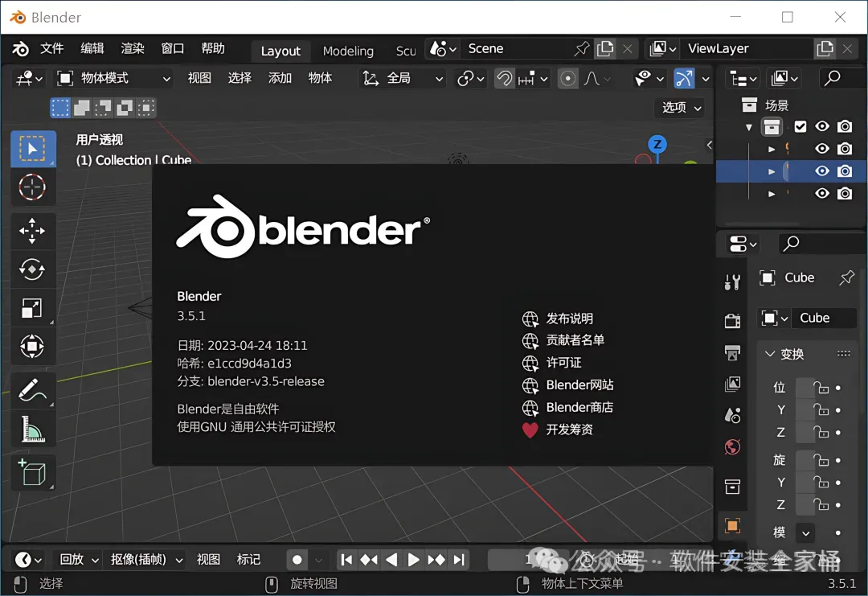This screenshot has width=868, height=596.
Task: Open the Output properties tab icon
Action: (x=732, y=352)
